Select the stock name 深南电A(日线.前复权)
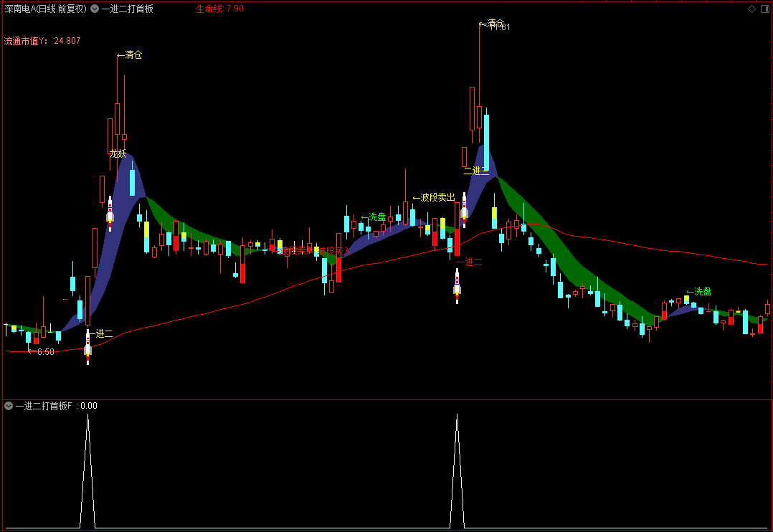Screen dimensions: 773x532 click(45, 9)
